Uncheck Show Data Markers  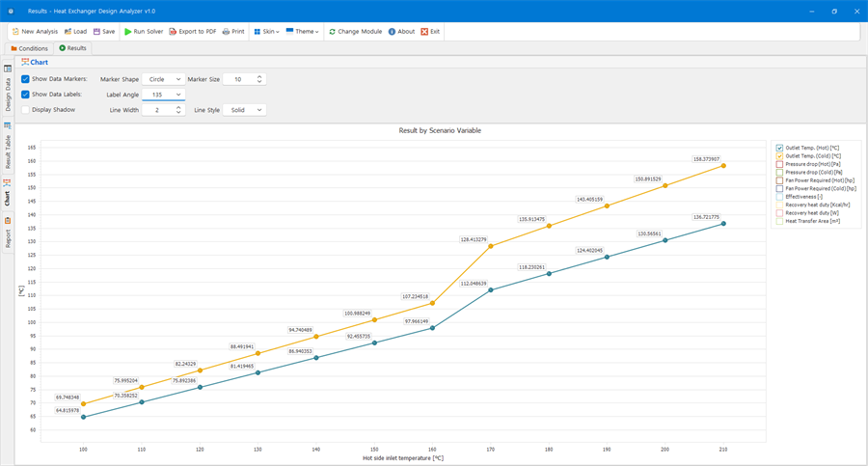25,79
